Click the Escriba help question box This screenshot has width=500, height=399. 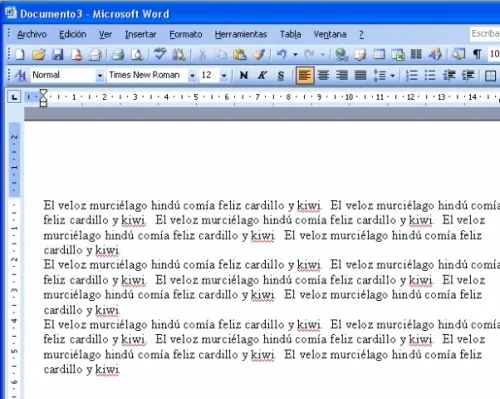[485, 34]
